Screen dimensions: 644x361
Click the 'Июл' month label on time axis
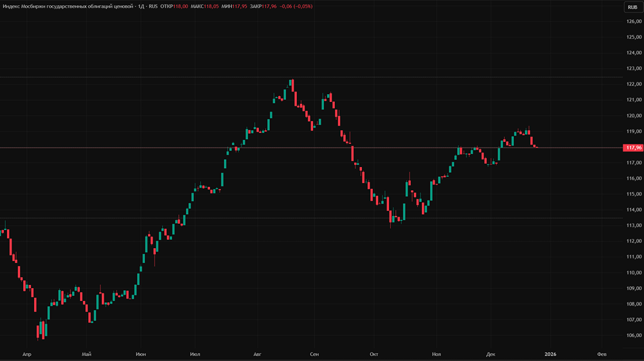[195, 354]
